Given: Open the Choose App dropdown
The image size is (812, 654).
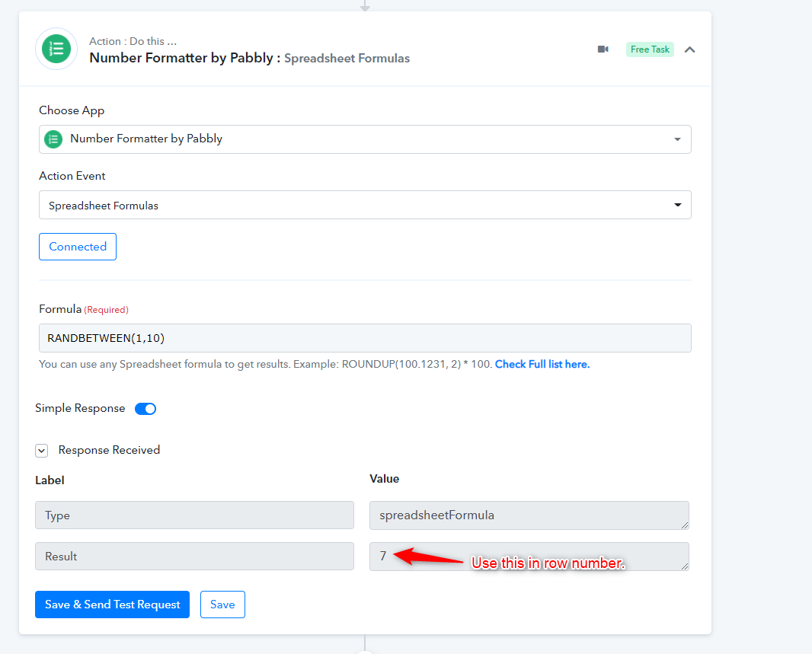Looking at the screenshot, I should [365, 139].
